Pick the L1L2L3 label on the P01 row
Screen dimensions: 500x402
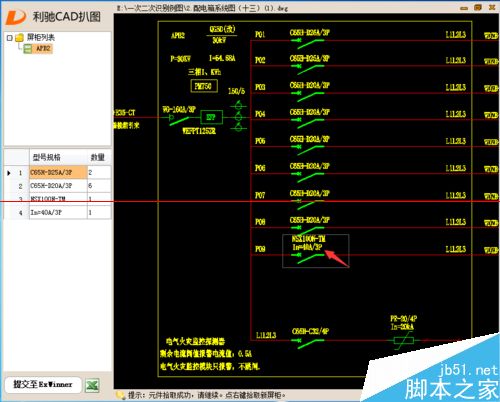click(456, 34)
